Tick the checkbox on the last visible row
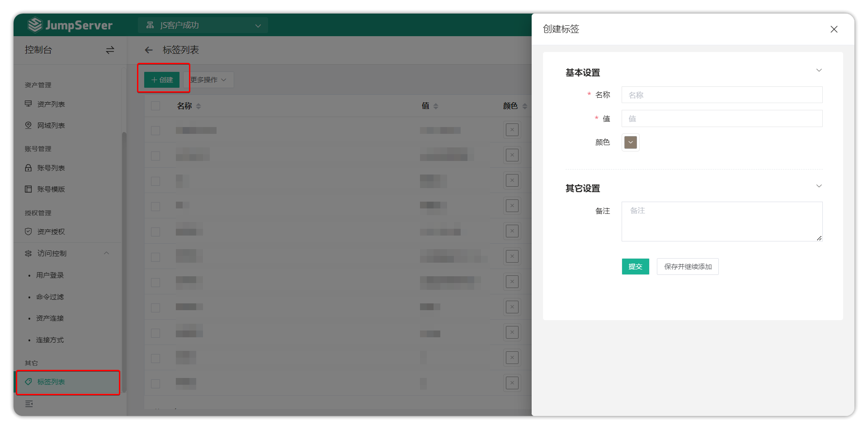The width and height of the screenshot is (868, 425). (156, 383)
